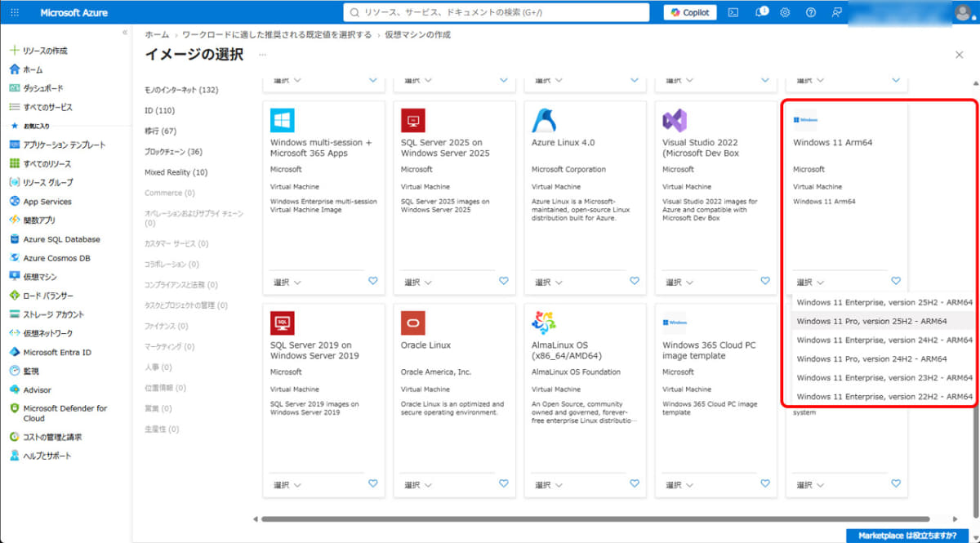Image resolution: width=980 pixels, height=543 pixels.
Task: Filter by ブロックチェーン (36) category
Action: (173, 152)
